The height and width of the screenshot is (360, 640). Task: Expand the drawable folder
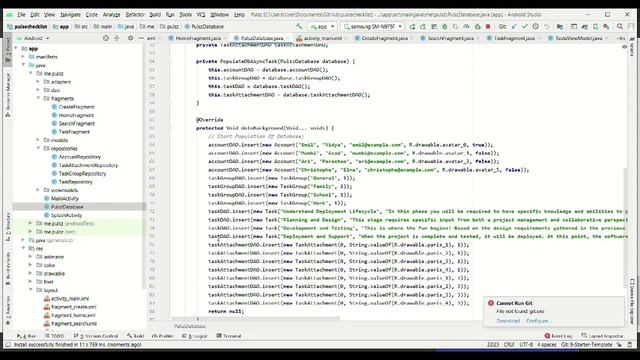tap(31, 273)
